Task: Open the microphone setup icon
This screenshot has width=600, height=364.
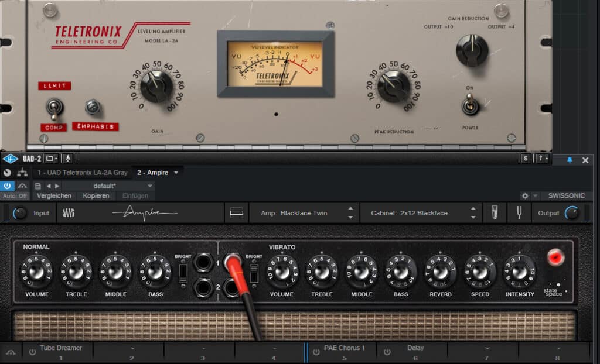Action: point(495,212)
